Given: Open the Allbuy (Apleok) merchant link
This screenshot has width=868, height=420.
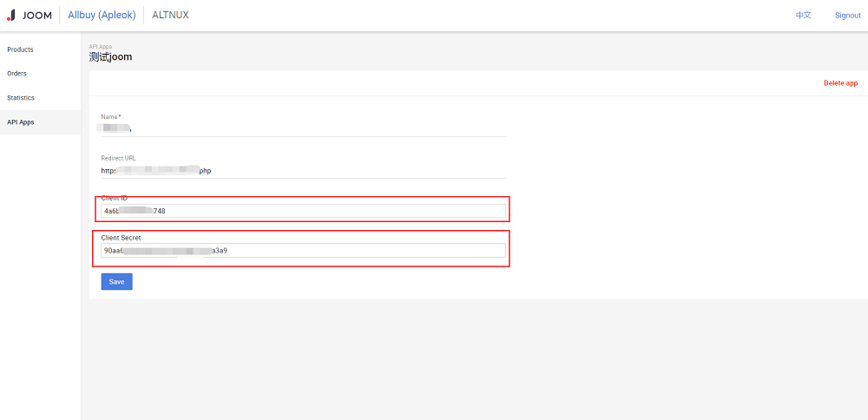Looking at the screenshot, I should 101,15.
